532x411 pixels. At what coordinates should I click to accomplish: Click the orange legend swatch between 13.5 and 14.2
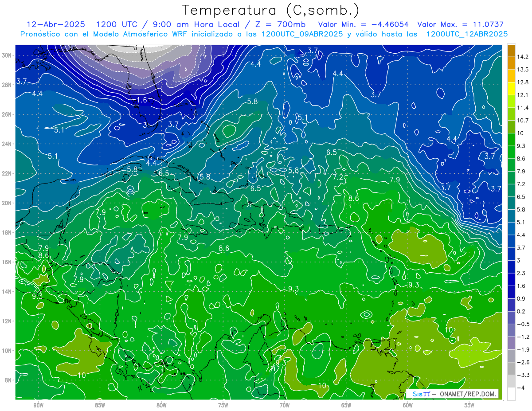point(511,63)
